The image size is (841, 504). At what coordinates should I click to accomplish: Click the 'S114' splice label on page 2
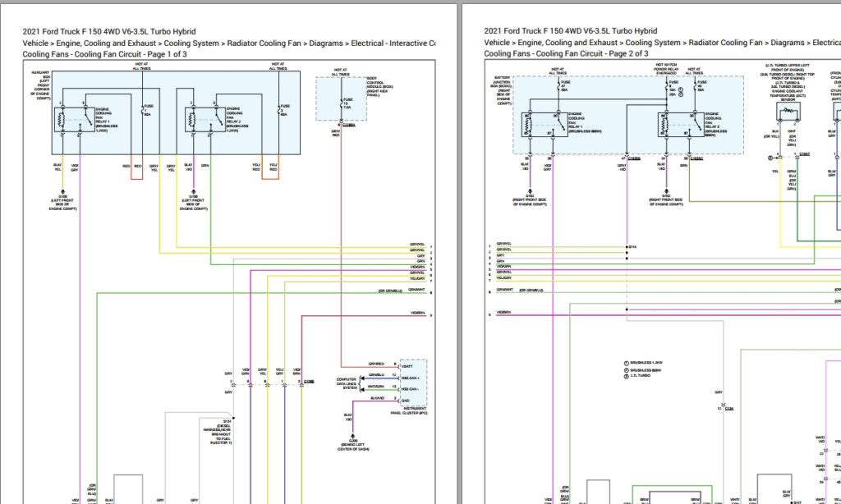633,247
